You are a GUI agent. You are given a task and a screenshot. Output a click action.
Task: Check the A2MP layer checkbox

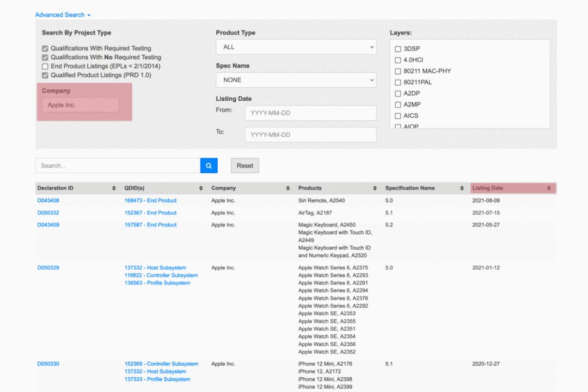[398, 105]
